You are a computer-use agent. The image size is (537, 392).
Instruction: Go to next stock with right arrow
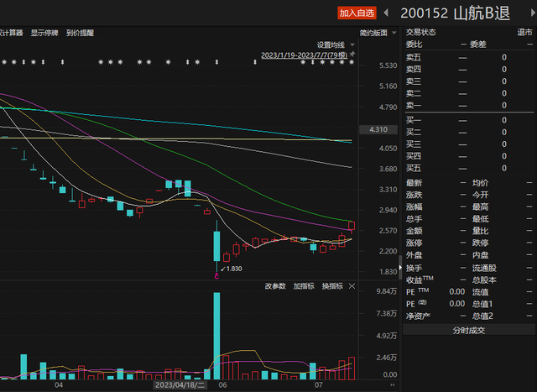(528, 13)
